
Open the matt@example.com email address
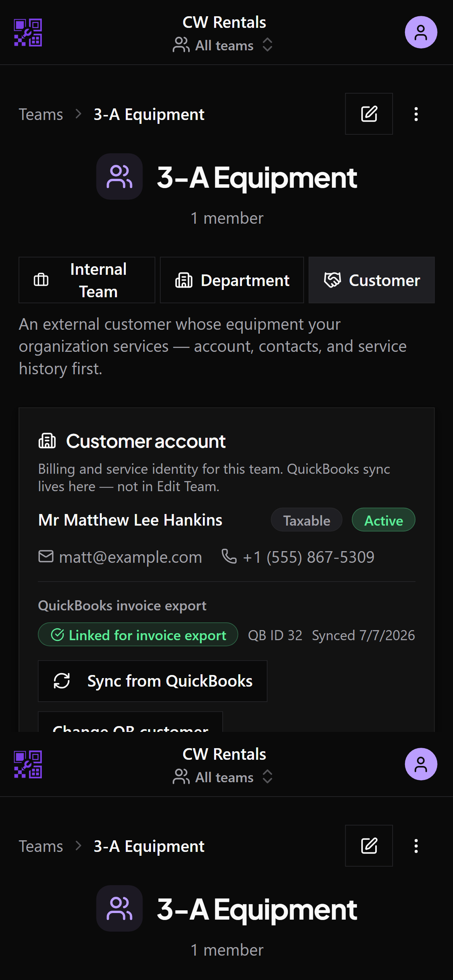130,557
